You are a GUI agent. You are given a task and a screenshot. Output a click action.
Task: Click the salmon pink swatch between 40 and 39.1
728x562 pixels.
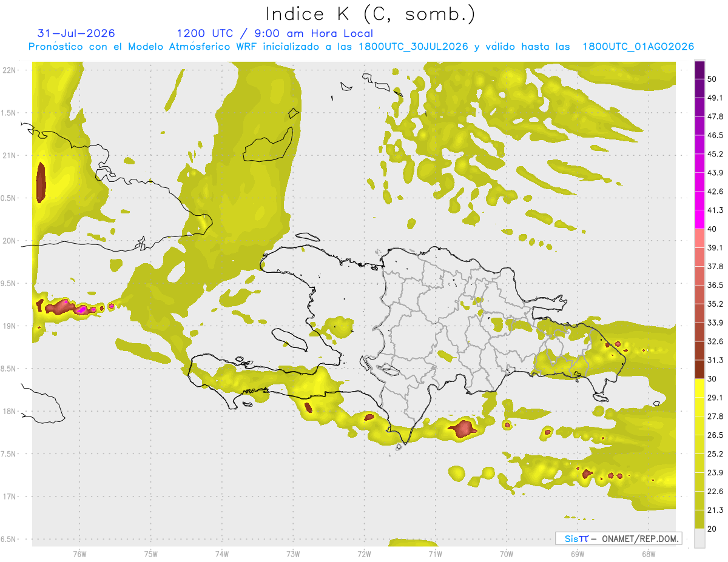[700, 238]
